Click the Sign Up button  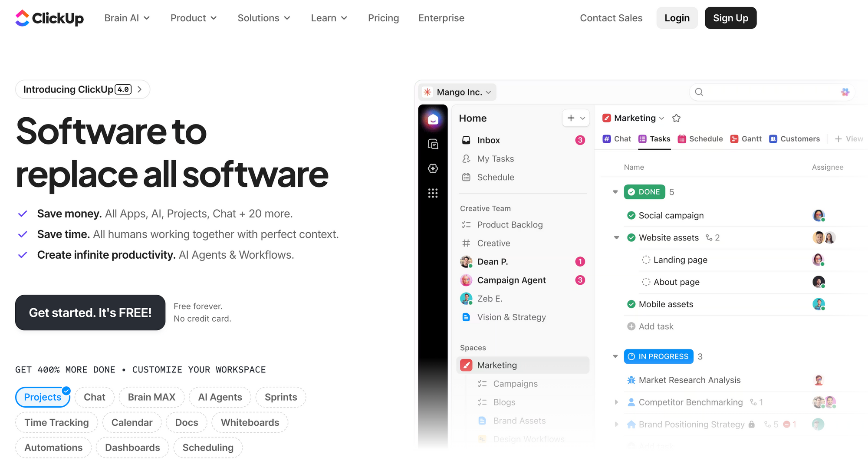tap(730, 18)
